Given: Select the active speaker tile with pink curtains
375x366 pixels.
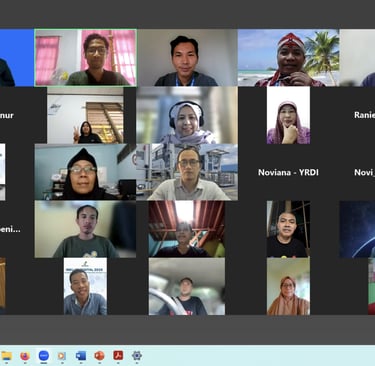Looking at the screenshot, I should coord(85,58).
